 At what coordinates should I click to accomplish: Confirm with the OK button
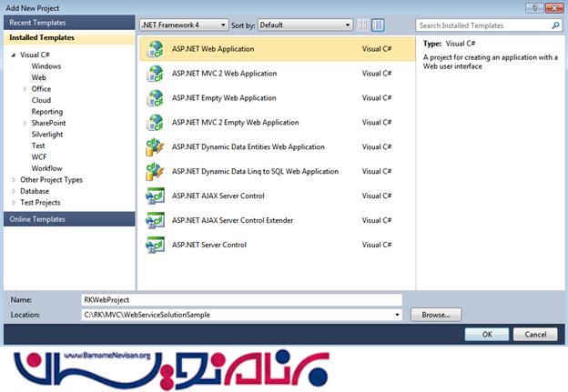click(487, 335)
